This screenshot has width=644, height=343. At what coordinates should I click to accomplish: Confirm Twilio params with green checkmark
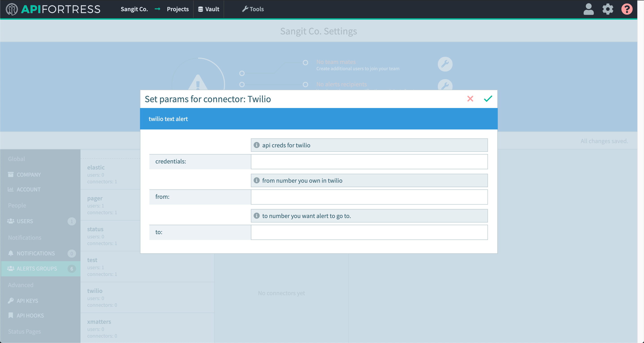[x=488, y=99]
